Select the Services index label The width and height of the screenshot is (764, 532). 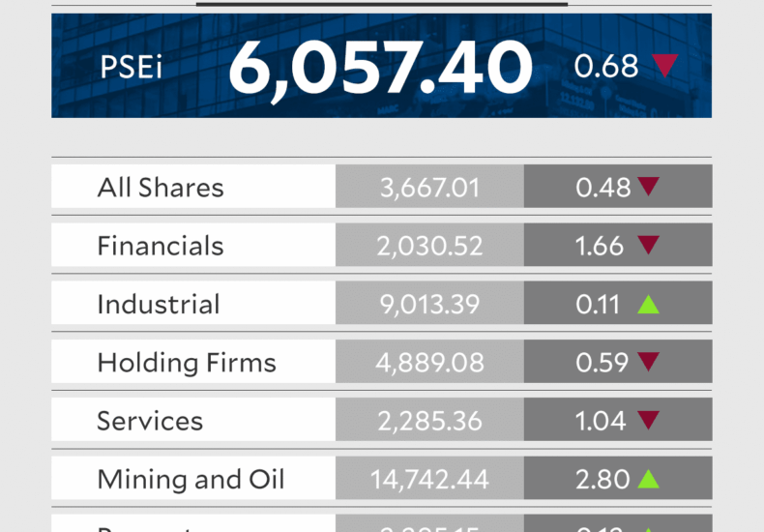point(150,421)
